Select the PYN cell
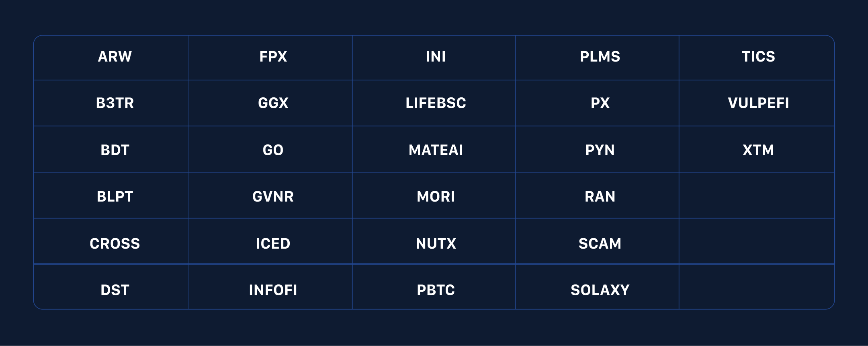The width and height of the screenshot is (868, 346). [x=600, y=150]
